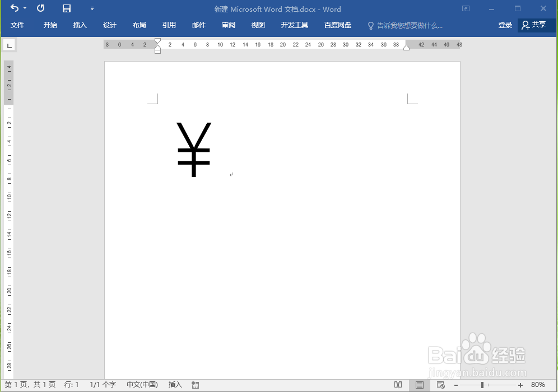Click the zoom out minus button

(x=456, y=385)
